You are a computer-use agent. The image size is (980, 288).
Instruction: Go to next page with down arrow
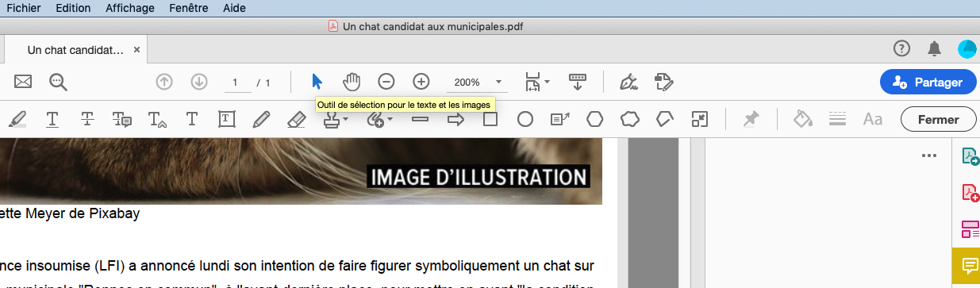(x=199, y=81)
